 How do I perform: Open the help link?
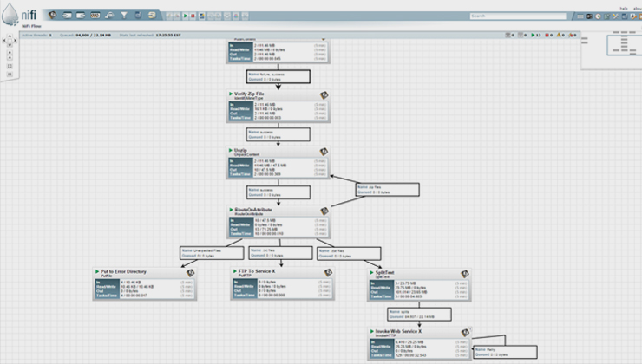tap(624, 8)
